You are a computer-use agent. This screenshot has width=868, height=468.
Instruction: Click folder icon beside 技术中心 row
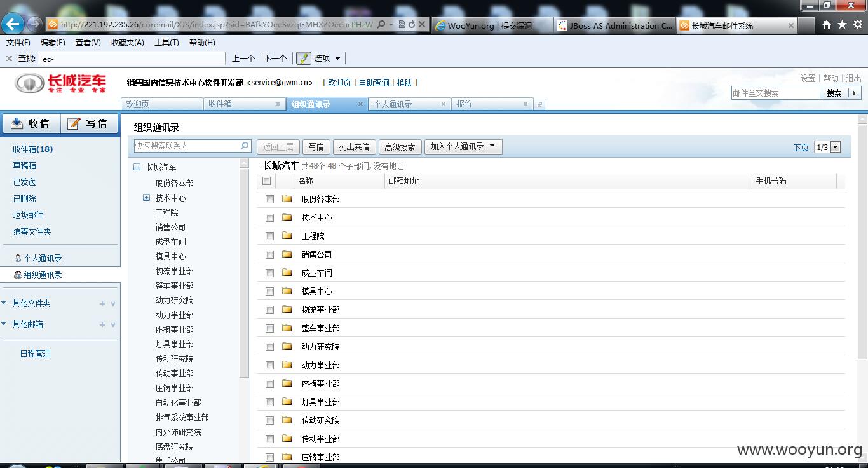pyautogui.click(x=287, y=217)
